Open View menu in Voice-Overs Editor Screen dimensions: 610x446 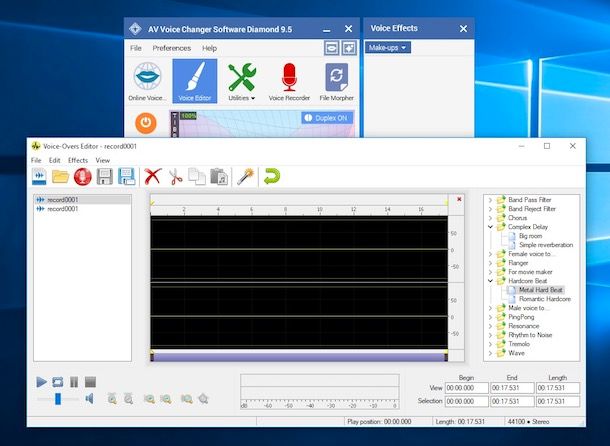point(103,160)
